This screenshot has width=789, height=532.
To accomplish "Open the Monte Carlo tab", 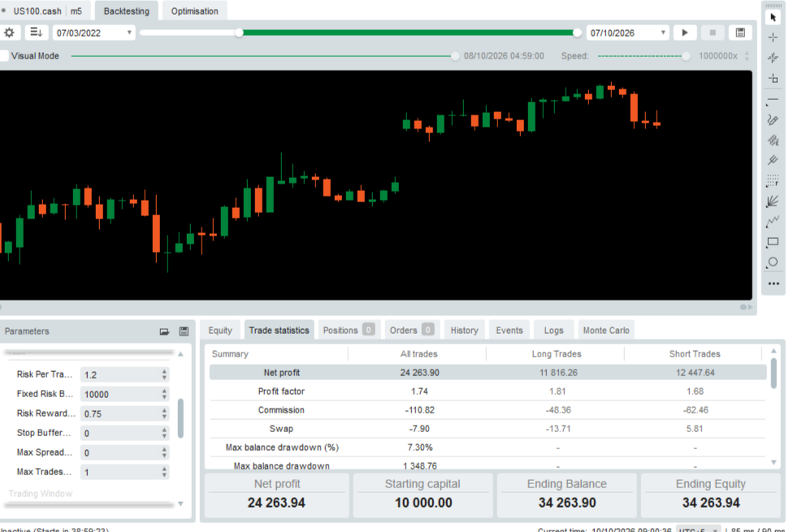I will (606, 331).
